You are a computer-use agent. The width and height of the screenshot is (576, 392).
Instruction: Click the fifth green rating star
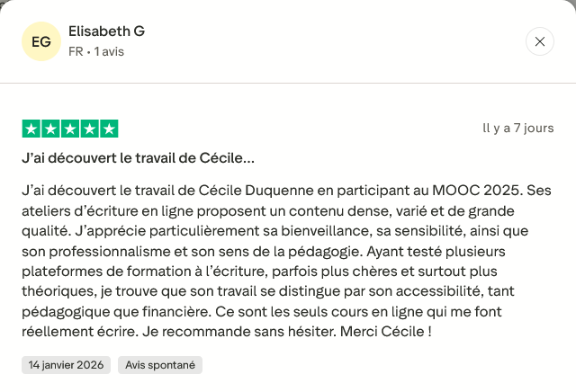tap(108, 129)
